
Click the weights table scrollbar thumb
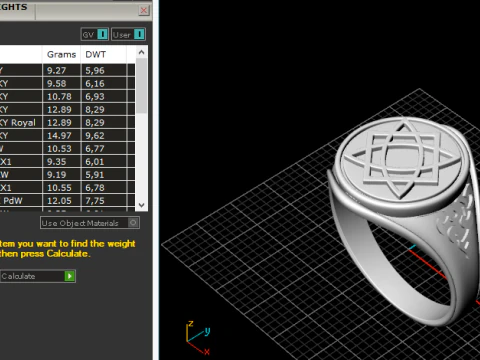click(142, 86)
